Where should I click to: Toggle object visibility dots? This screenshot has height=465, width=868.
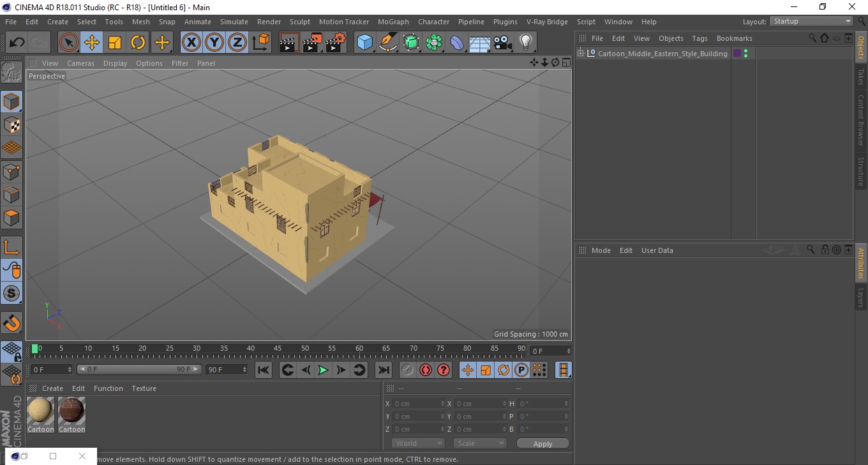(745, 54)
